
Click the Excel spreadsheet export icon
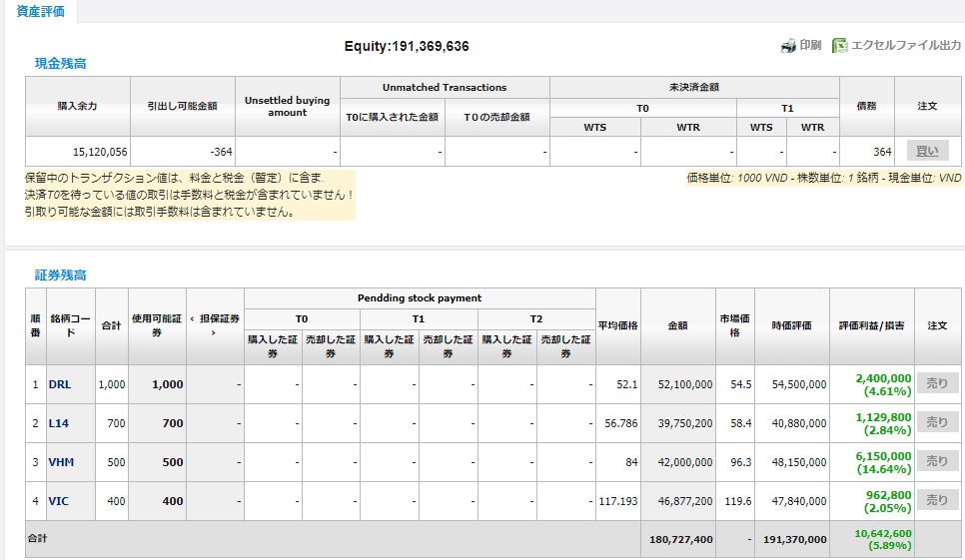[x=839, y=46]
